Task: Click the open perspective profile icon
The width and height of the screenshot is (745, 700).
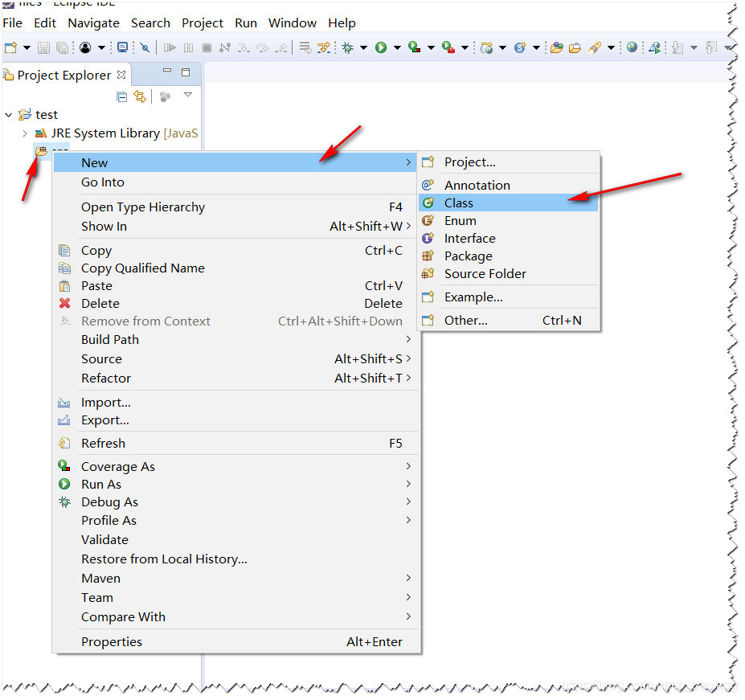Action: tap(85, 47)
